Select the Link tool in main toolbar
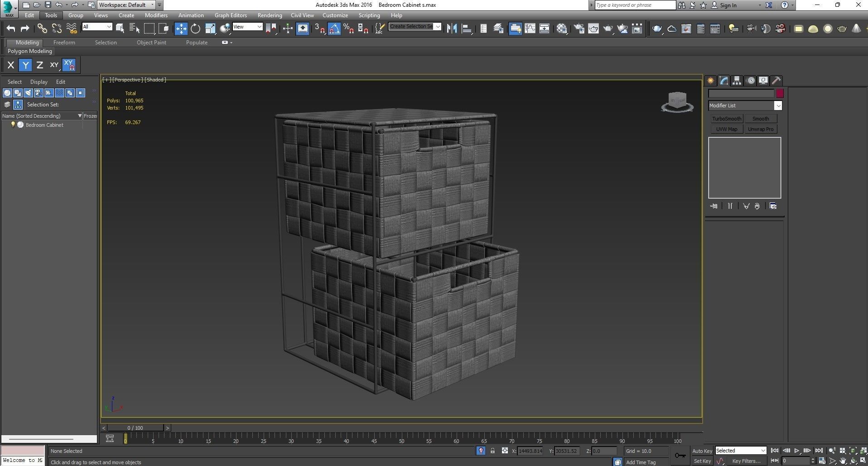Image resolution: width=868 pixels, height=466 pixels. 42,29
